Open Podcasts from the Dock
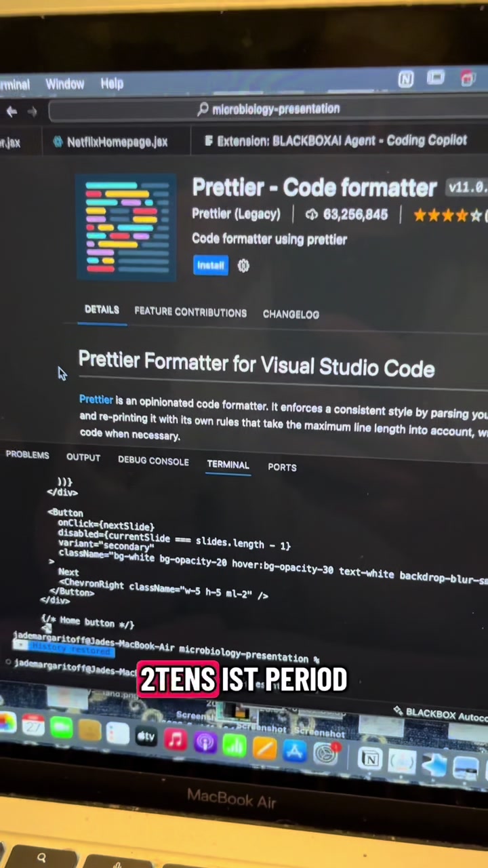The width and height of the screenshot is (488, 868). click(204, 742)
